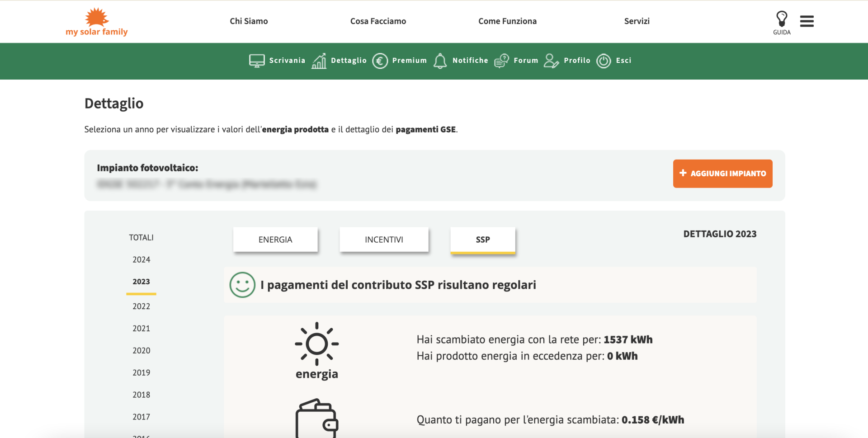Click the 0.158 €/kWh price value
The width and height of the screenshot is (868, 438).
click(653, 420)
